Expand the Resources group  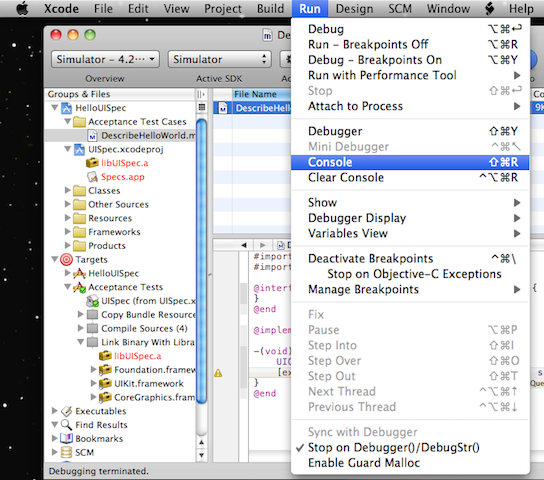pyautogui.click(x=68, y=218)
